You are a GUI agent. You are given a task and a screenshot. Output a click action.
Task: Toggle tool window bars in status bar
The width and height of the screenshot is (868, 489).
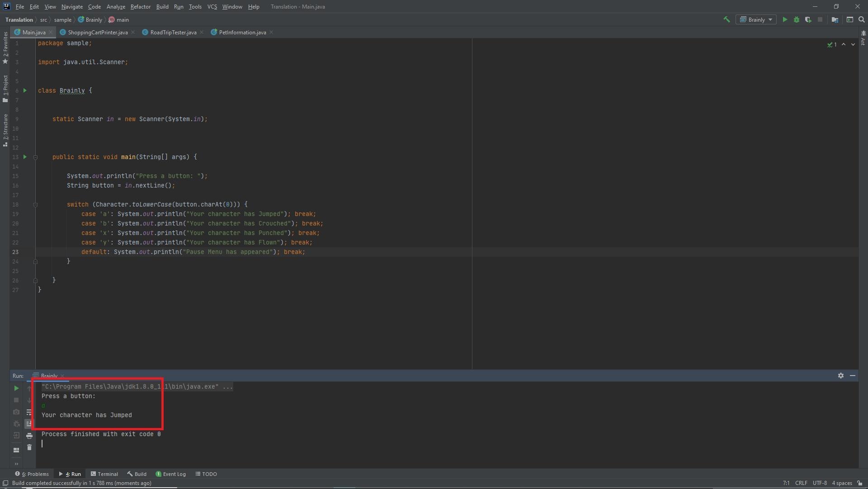(x=5, y=483)
